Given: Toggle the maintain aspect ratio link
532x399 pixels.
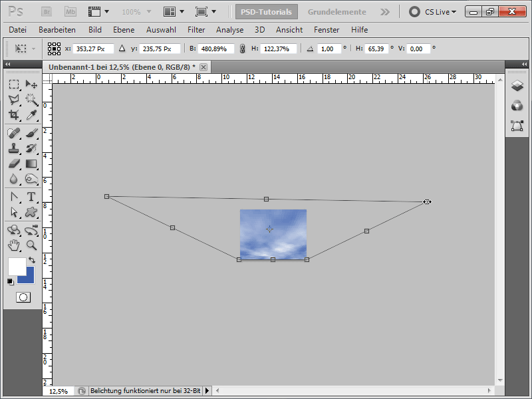Looking at the screenshot, I should [x=242, y=49].
